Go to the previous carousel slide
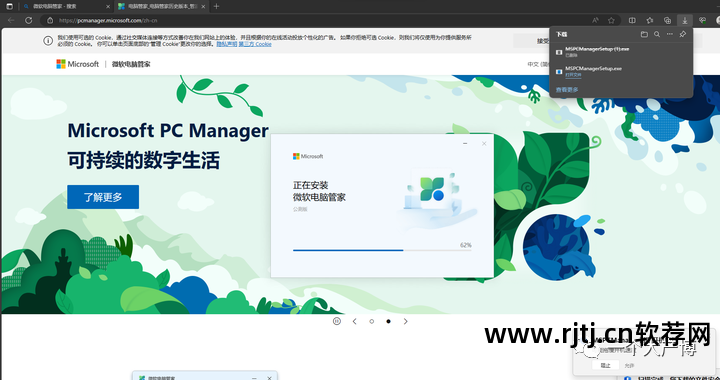 click(x=354, y=321)
